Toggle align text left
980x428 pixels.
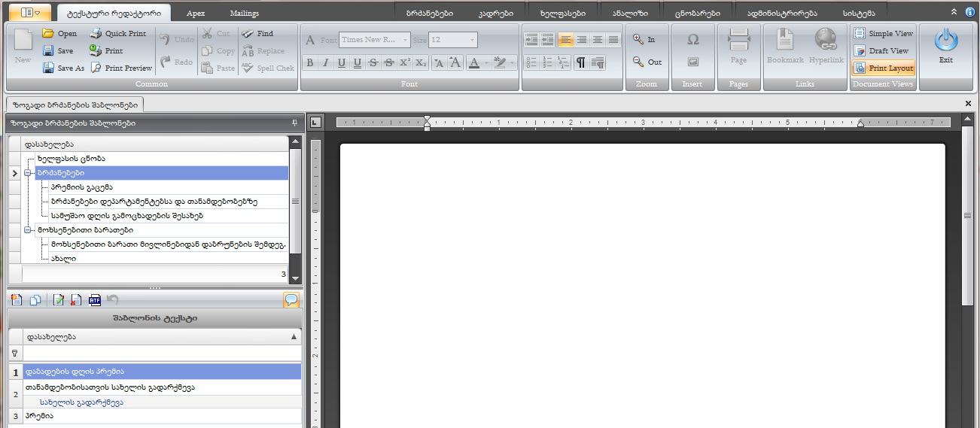point(565,40)
